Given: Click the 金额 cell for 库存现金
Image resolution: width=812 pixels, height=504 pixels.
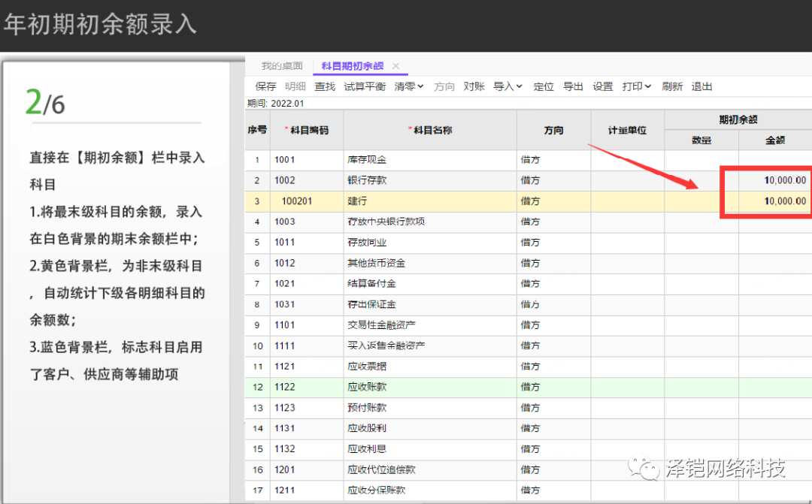Looking at the screenshot, I should tap(774, 160).
